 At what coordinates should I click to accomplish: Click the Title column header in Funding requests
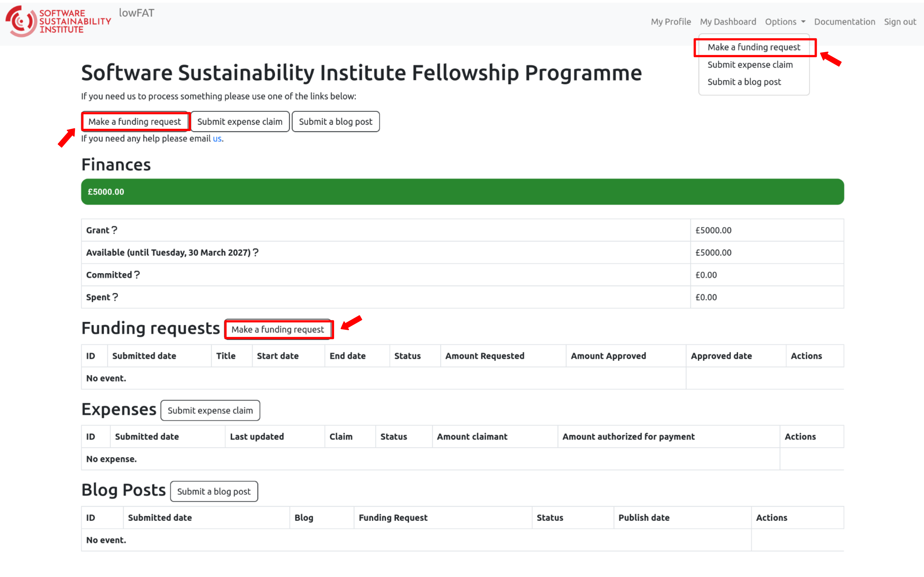coord(231,356)
